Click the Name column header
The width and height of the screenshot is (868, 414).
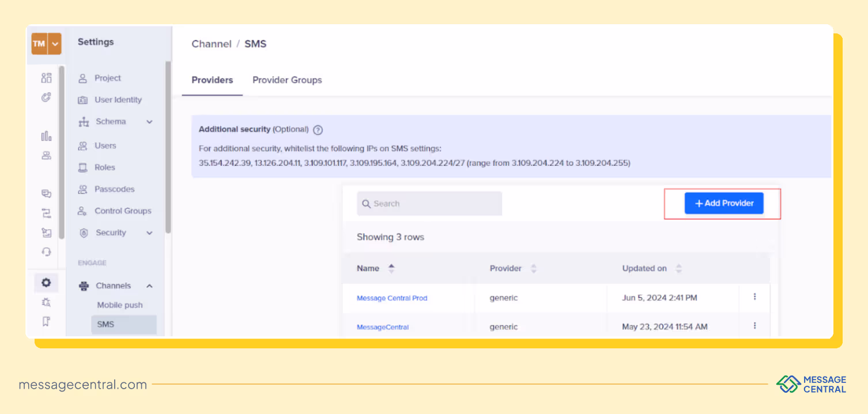pyautogui.click(x=368, y=268)
